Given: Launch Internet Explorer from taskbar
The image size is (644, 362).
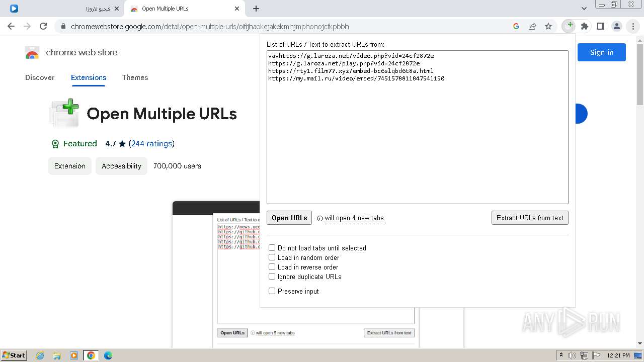Looking at the screenshot, I should click(40, 355).
